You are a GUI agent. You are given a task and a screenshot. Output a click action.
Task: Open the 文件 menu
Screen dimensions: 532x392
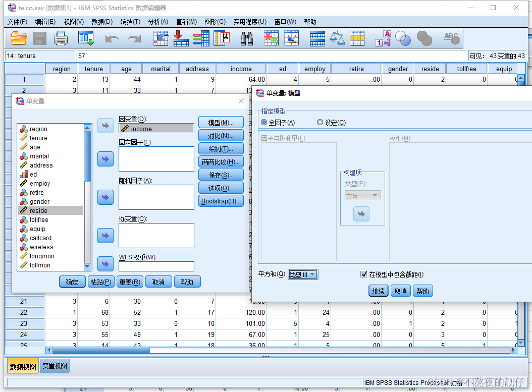pyautogui.click(x=17, y=22)
